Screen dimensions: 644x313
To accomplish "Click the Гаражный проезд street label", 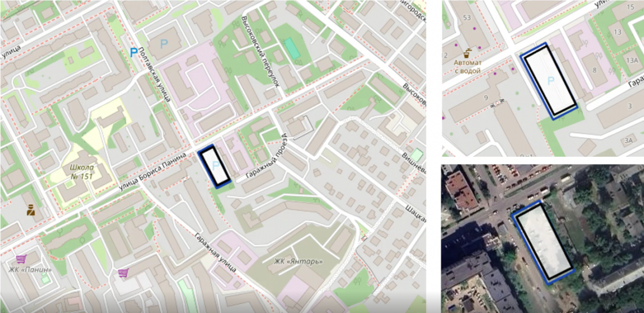I will pyautogui.click(x=267, y=156).
